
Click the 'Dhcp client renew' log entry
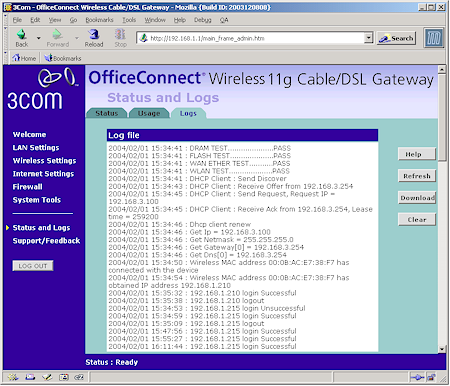coord(179,224)
